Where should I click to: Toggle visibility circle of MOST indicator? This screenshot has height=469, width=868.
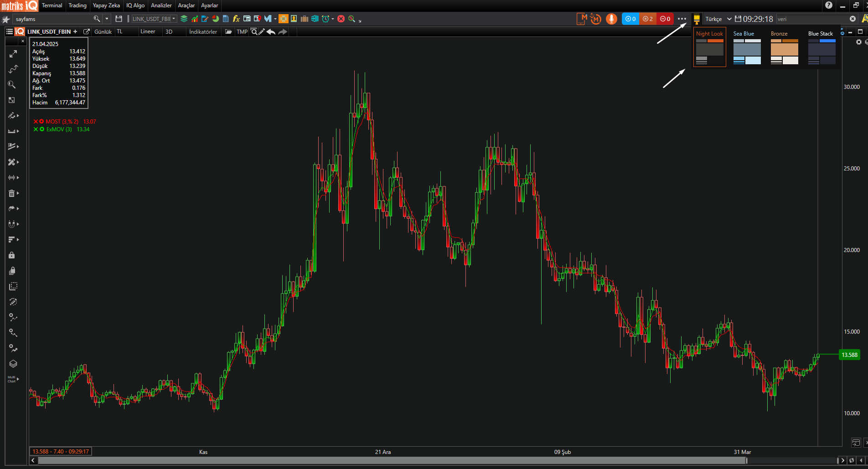(41, 122)
